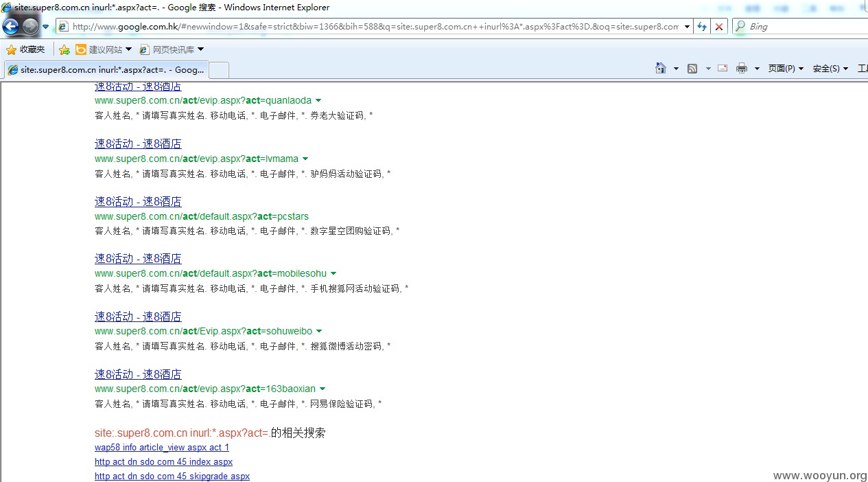Viewport: 868px width, 482px height.
Task: Click the snippet mentioning 手机搜狐网活动验证码
Action: [x=252, y=288]
